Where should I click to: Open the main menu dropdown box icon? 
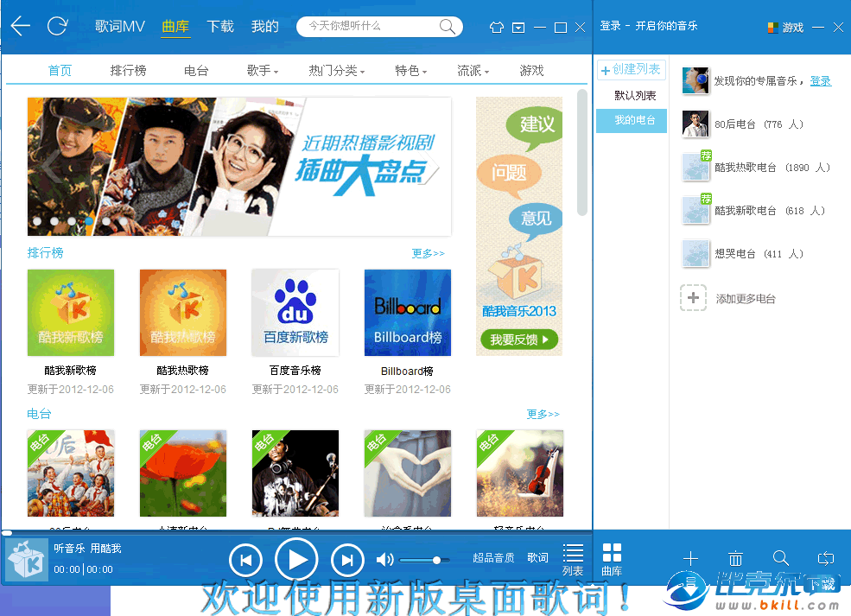[518, 27]
